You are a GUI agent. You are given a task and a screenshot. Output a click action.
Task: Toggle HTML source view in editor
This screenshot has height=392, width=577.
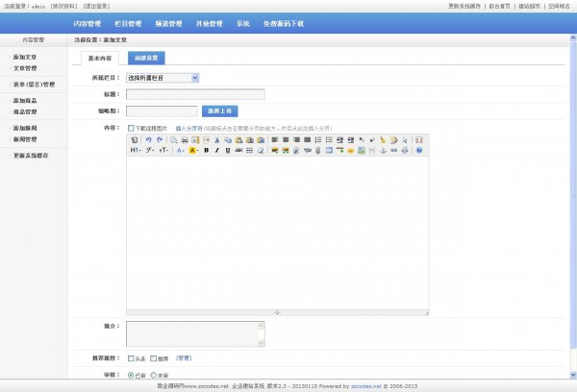(x=135, y=139)
